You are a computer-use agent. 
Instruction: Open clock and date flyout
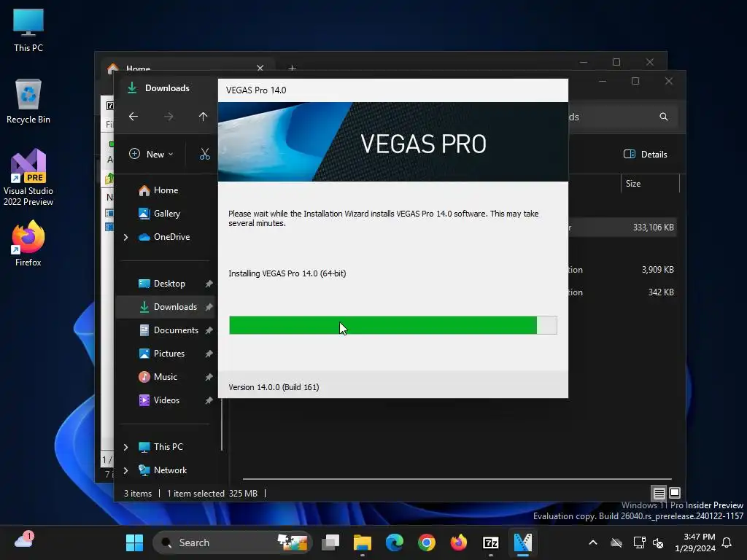(695, 542)
